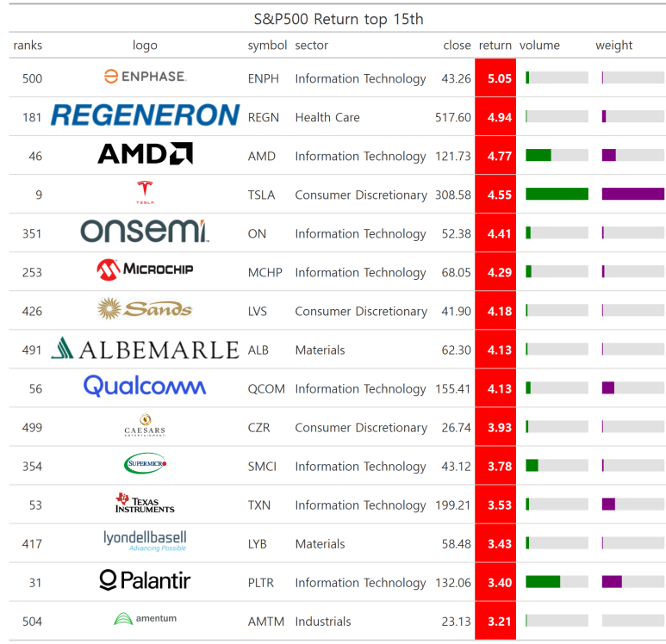Click the TXN symbol
666x644 pixels.
(259, 505)
